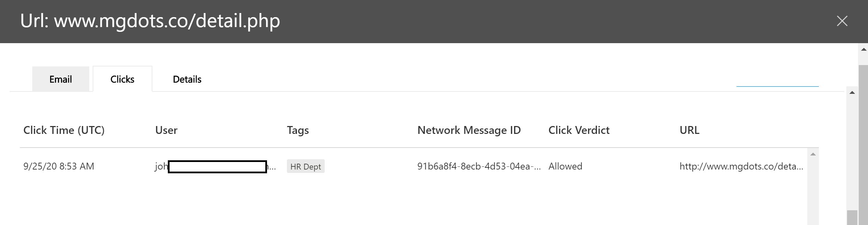Click the Tags column header
Image resolution: width=868 pixels, height=225 pixels.
click(298, 130)
